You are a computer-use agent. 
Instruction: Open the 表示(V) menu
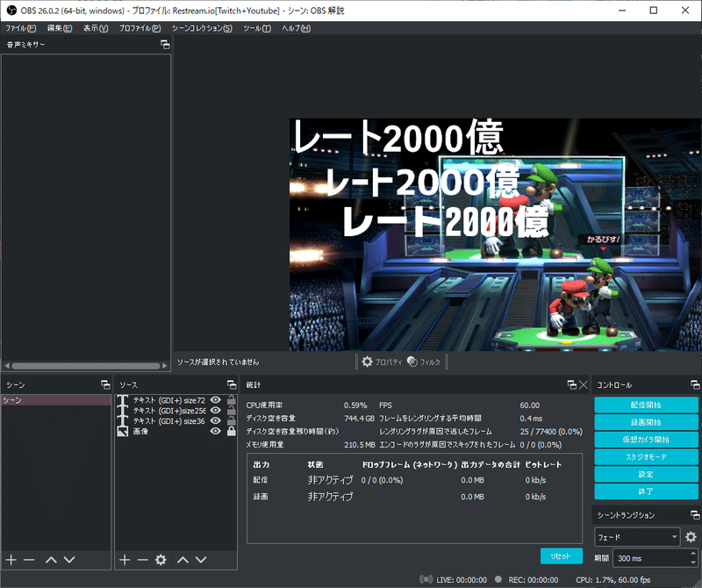(x=96, y=28)
